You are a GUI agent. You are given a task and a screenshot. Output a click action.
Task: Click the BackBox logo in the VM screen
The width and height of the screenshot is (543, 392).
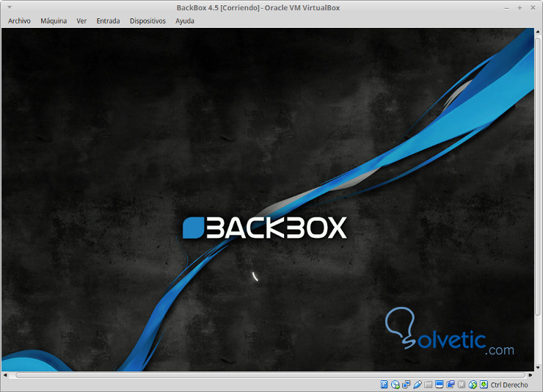[265, 228]
